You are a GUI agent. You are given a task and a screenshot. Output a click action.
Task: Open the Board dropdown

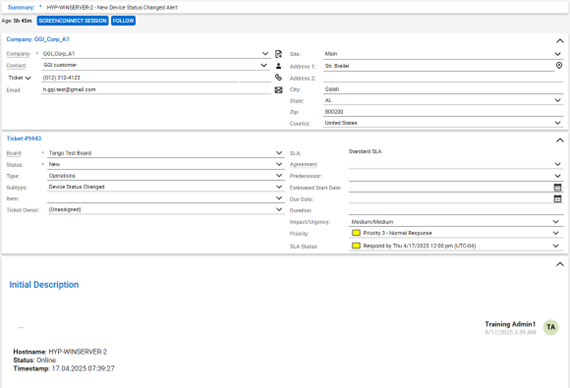pyautogui.click(x=279, y=153)
